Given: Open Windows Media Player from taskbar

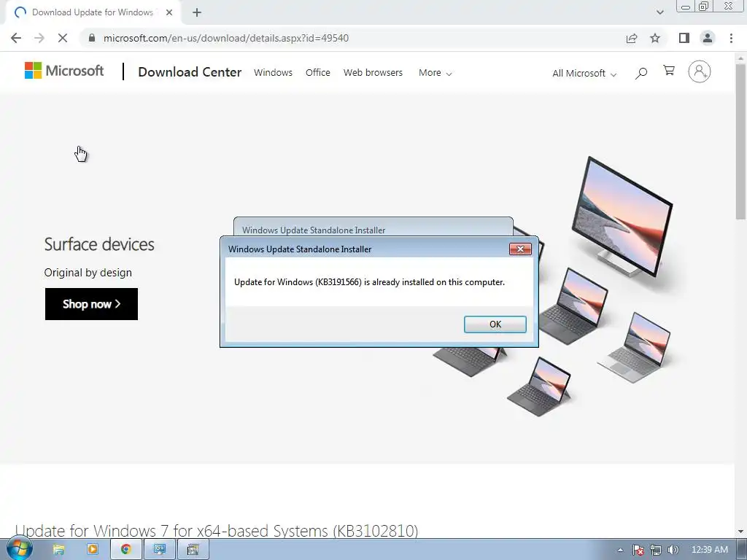Looking at the screenshot, I should (93, 550).
